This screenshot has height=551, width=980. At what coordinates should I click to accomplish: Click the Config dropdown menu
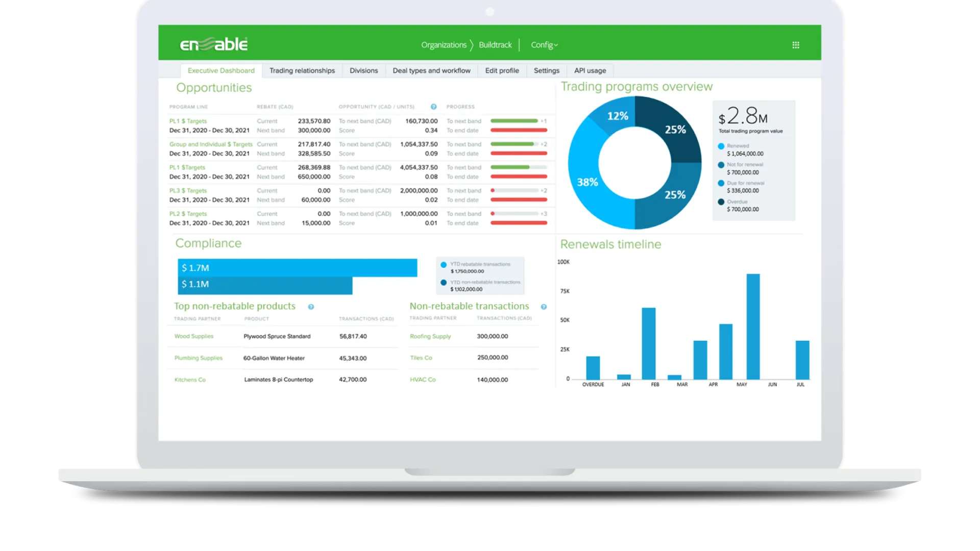click(544, 44)
